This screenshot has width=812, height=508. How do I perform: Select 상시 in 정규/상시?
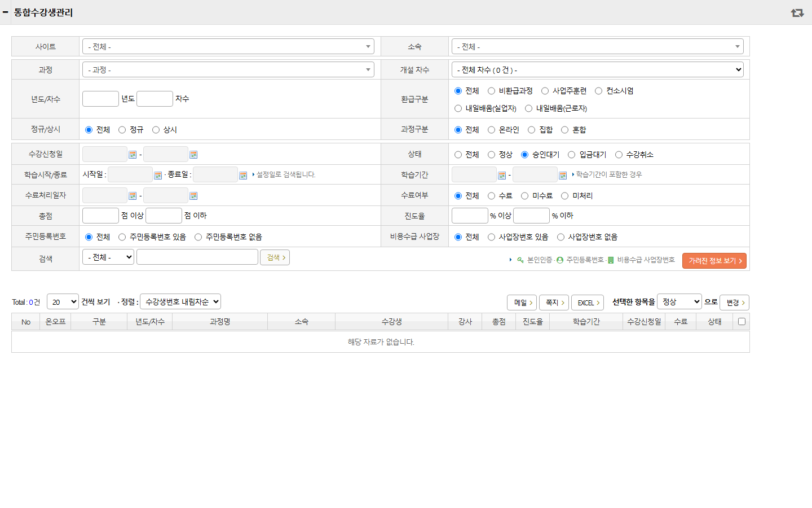(156, 130)
